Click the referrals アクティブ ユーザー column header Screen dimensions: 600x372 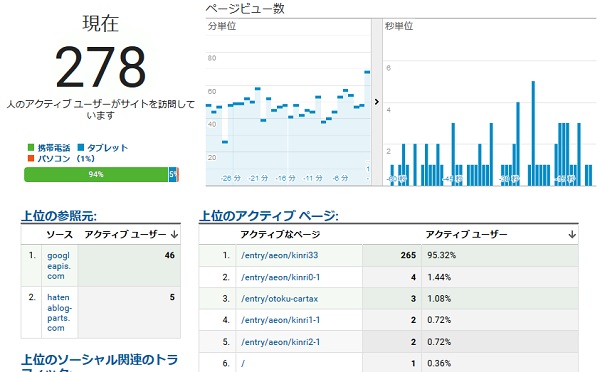tap(125, 234)
